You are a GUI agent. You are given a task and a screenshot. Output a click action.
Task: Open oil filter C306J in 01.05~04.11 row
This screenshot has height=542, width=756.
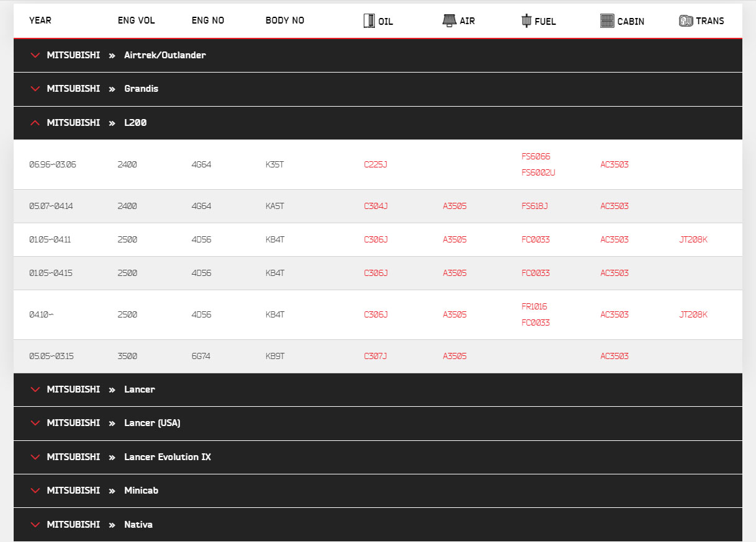pos(376,239)
